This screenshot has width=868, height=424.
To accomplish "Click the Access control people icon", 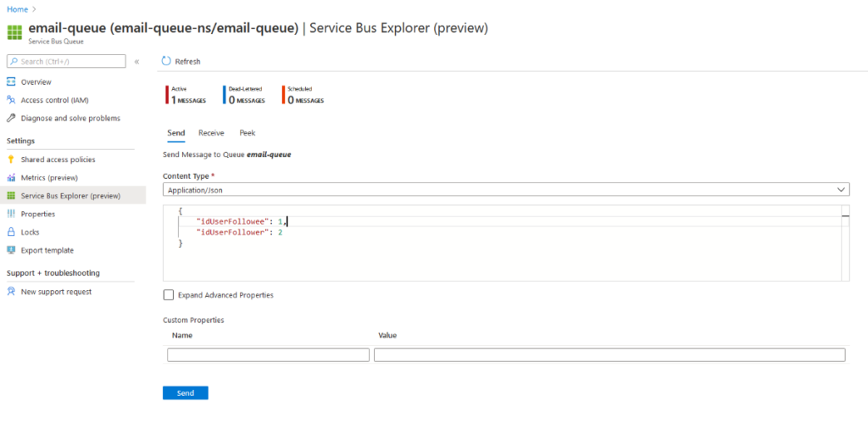I will 11,100.
